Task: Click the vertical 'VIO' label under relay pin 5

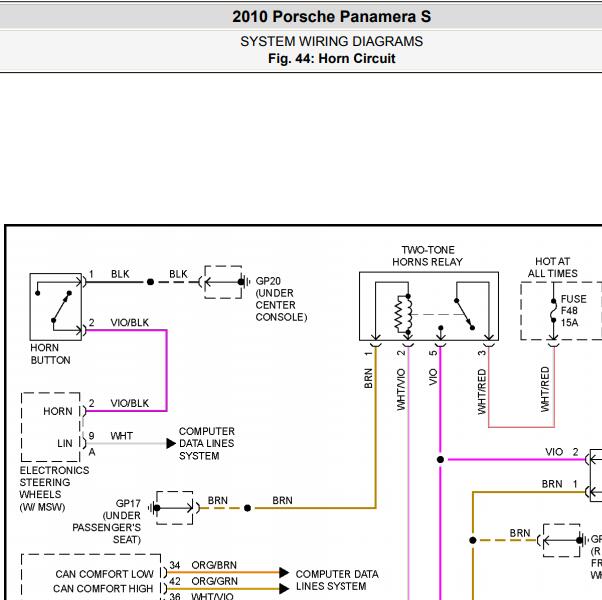Action: 433,377
